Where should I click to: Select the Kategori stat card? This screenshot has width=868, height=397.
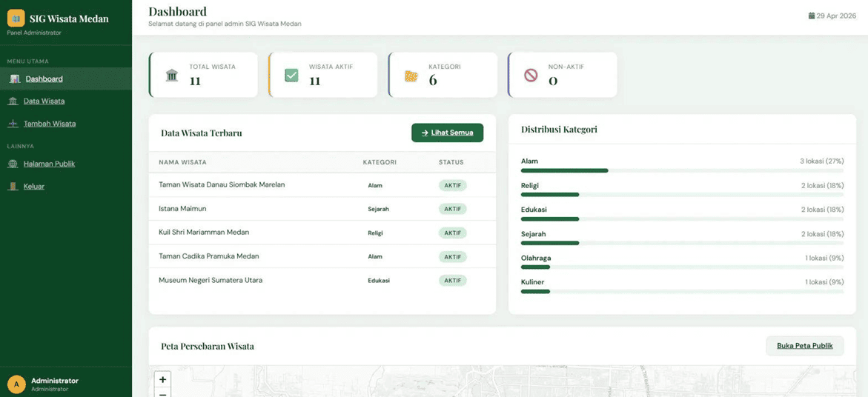point(443,75)
